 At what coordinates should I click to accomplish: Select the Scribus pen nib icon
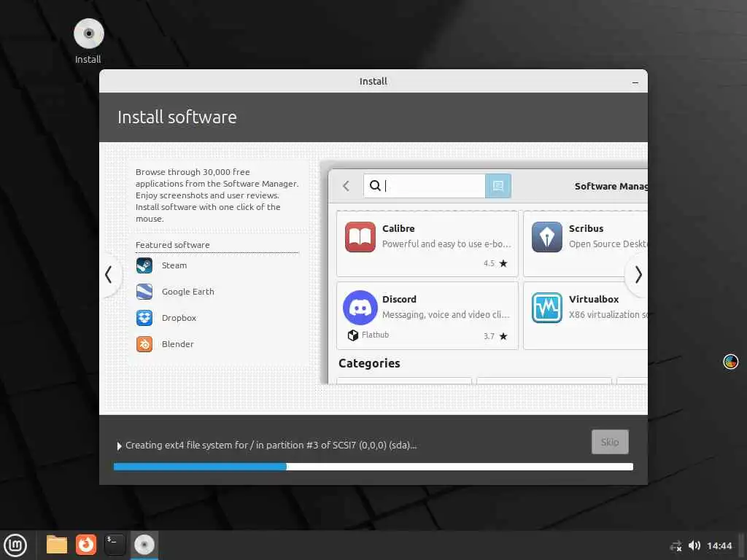pos(547,237)
